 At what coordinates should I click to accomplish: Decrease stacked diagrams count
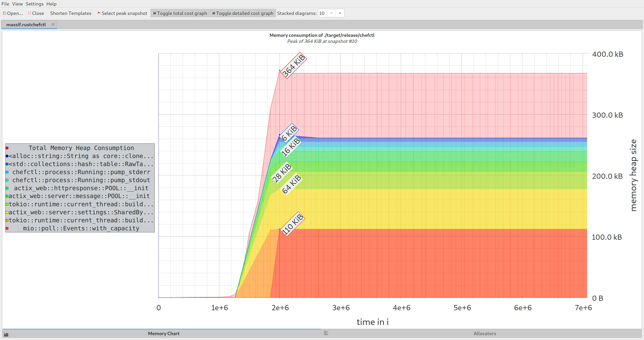point(331,13)
